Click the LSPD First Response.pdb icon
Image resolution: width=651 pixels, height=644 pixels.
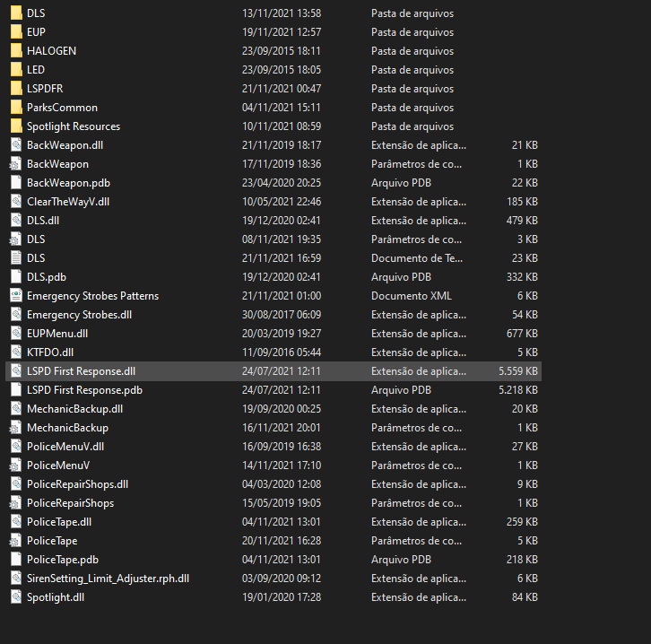[16, 390]
